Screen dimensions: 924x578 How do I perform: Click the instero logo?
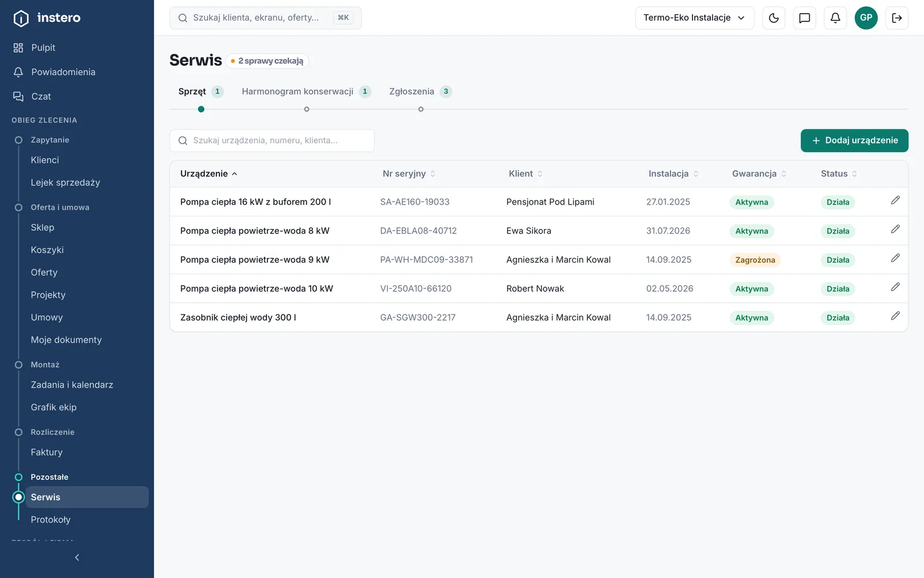pyautogui.click(x=47, y=18)
